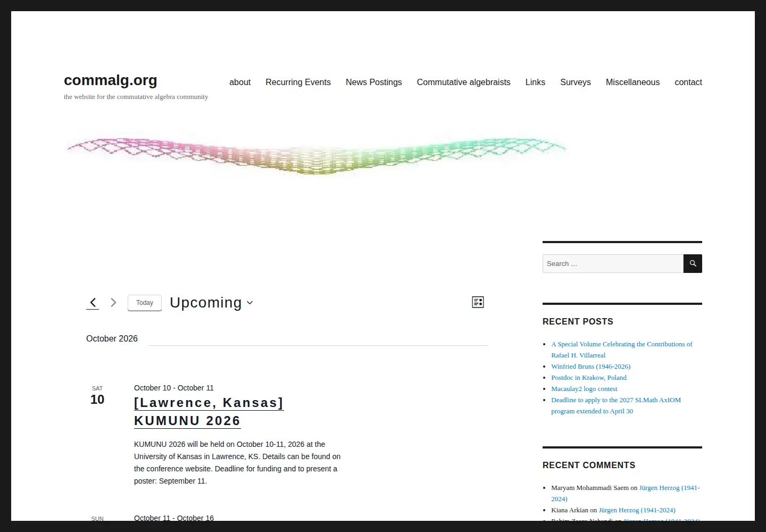Open Jürgen Herzog link in Kiana's comment
The height and width of the screenshot is (532, 766).
click(x=637, y=510)
